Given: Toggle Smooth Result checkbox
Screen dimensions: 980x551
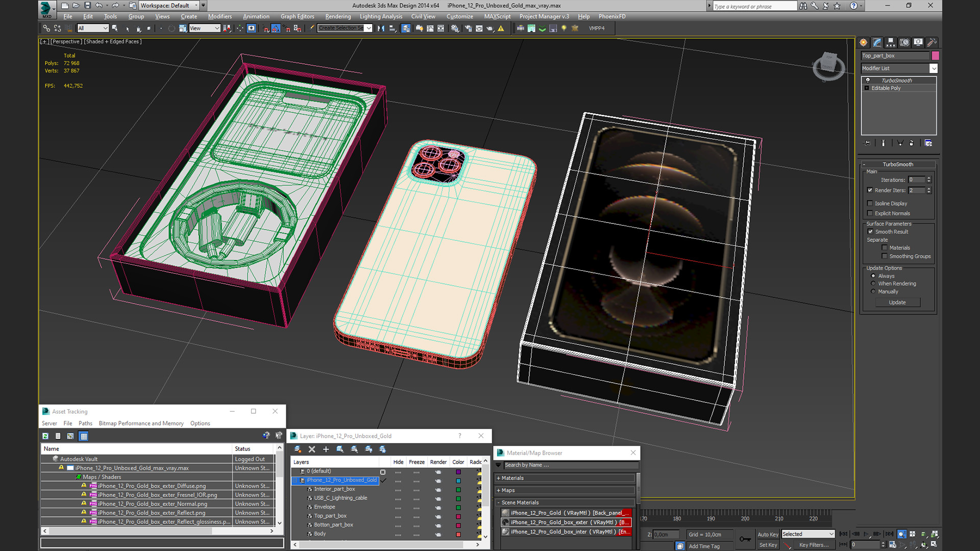Looking at the screenshot, I should point(871,232).
